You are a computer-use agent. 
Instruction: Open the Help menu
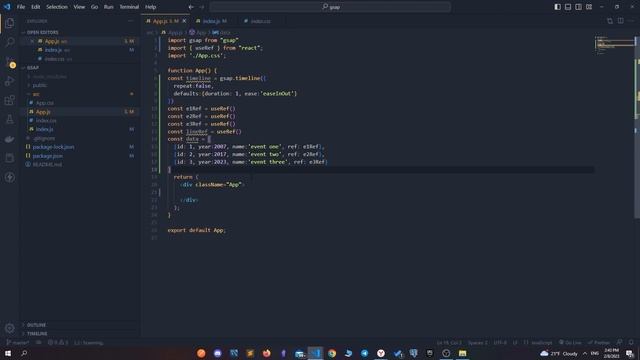coord(151,7)
